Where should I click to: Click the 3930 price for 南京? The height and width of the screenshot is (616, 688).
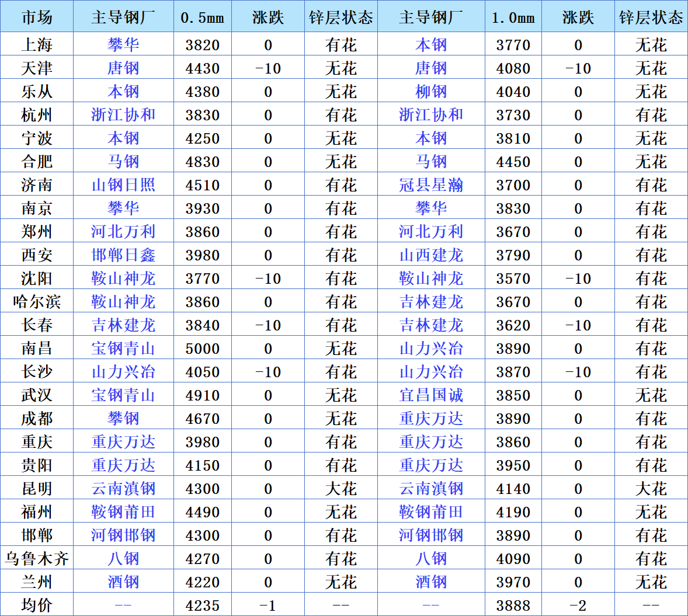(x=202, y=208)
